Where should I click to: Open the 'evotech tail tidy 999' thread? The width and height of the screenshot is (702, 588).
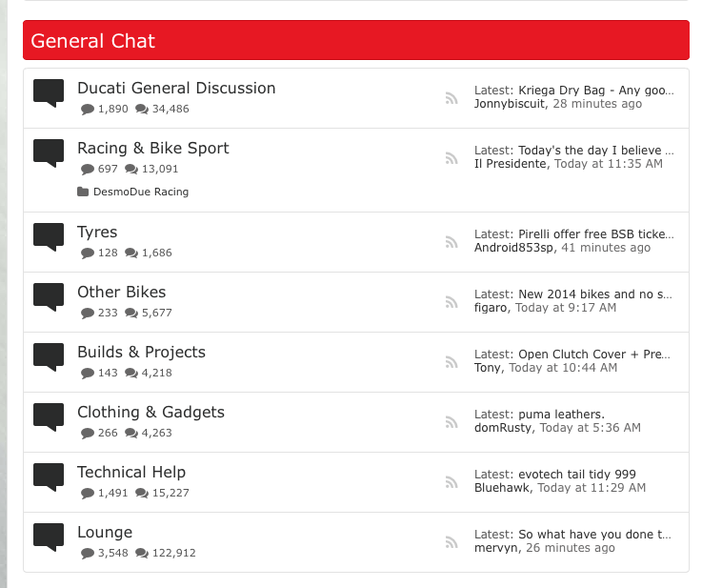click(576, 475)
